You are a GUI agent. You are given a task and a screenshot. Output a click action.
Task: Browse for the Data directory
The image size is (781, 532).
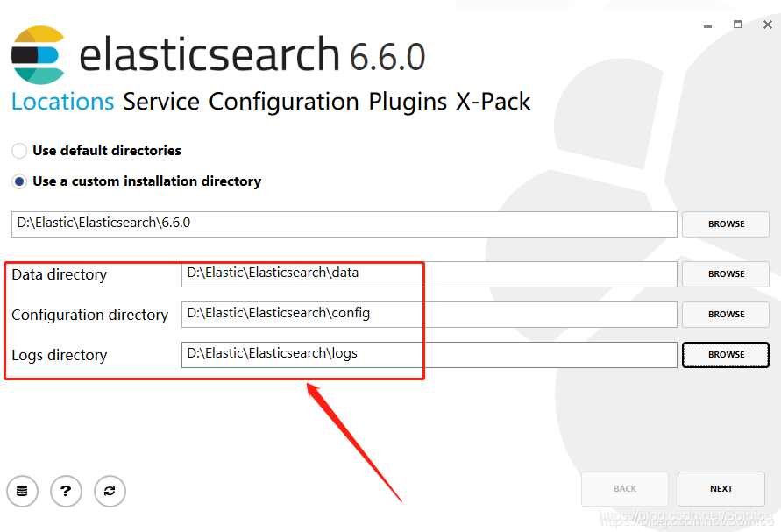(726, 274)
